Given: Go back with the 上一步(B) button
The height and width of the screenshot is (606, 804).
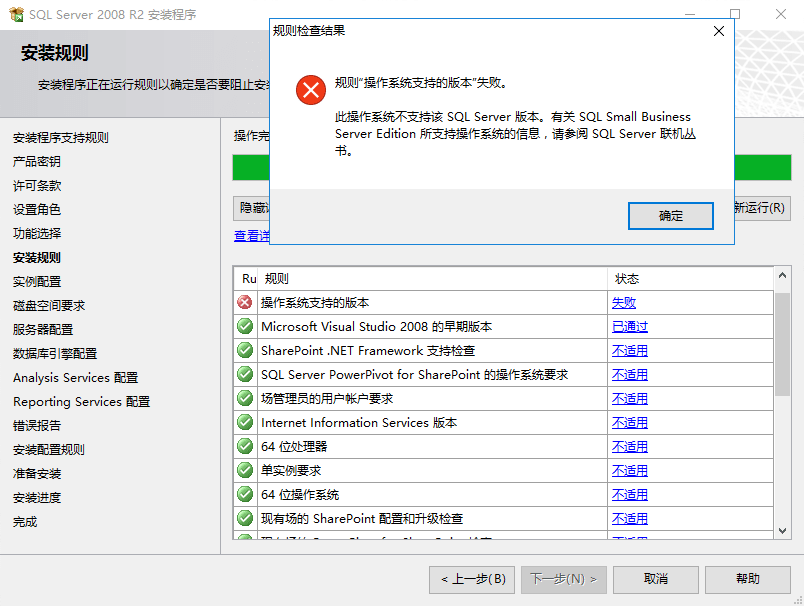Looking at the screenshot, I should pyautogui.click(x=473, y=579).
